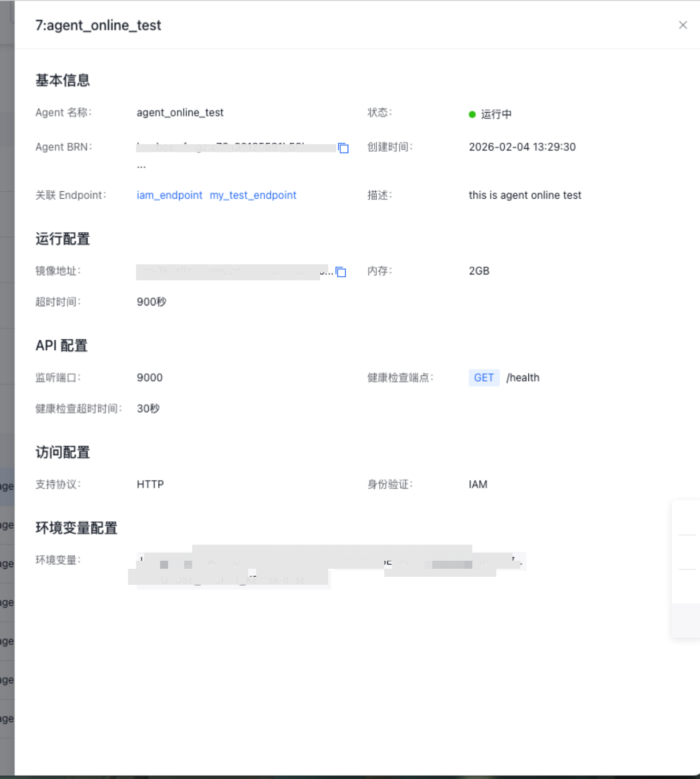The width and height of the screenshot is (700, 779).
Task: Select the Agent 名称 value agent_online_test
Action: [x=180, y=113]
